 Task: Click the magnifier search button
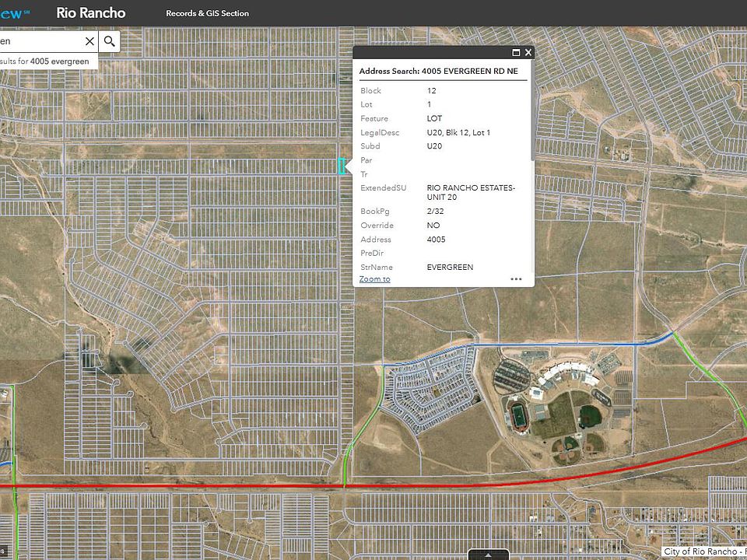click(x=110, y=41)
